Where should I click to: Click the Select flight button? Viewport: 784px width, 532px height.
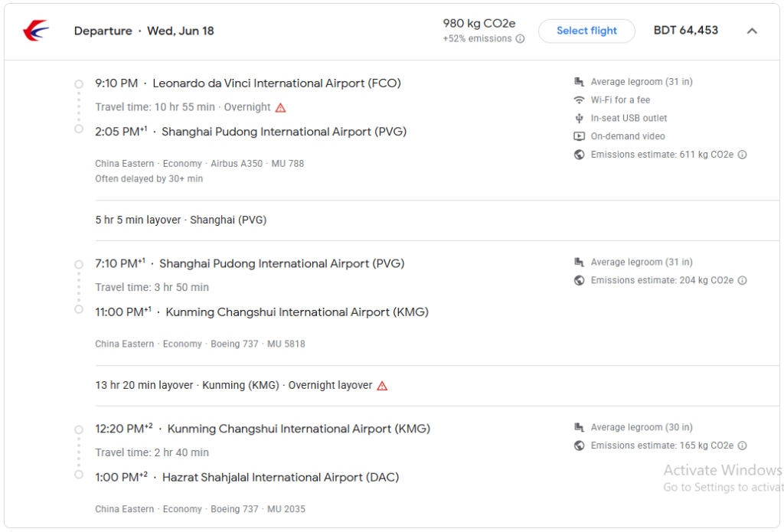point(586,31)
